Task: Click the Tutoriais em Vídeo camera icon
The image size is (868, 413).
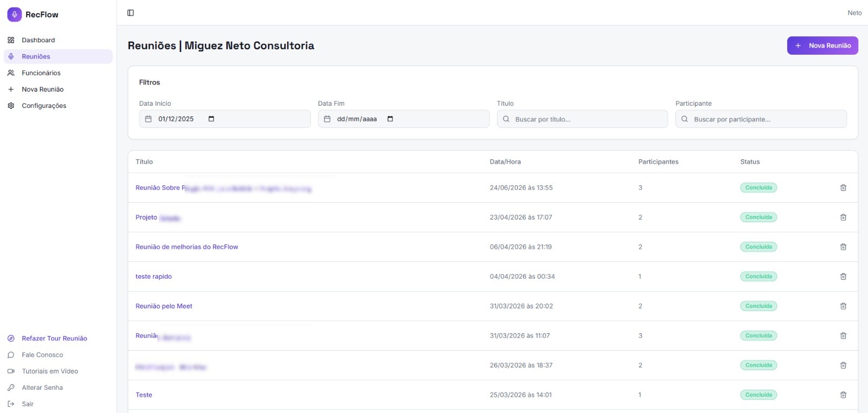Action: (x=11, y=371)
